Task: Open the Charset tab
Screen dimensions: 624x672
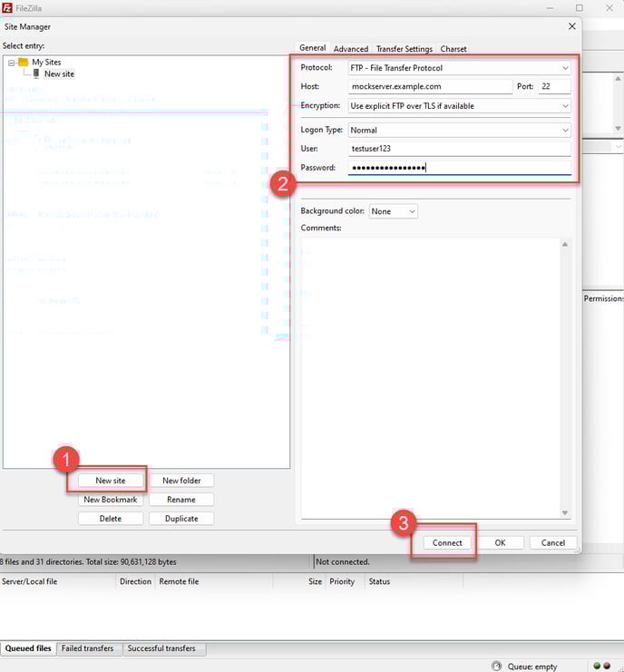Action: coord(453,49)
